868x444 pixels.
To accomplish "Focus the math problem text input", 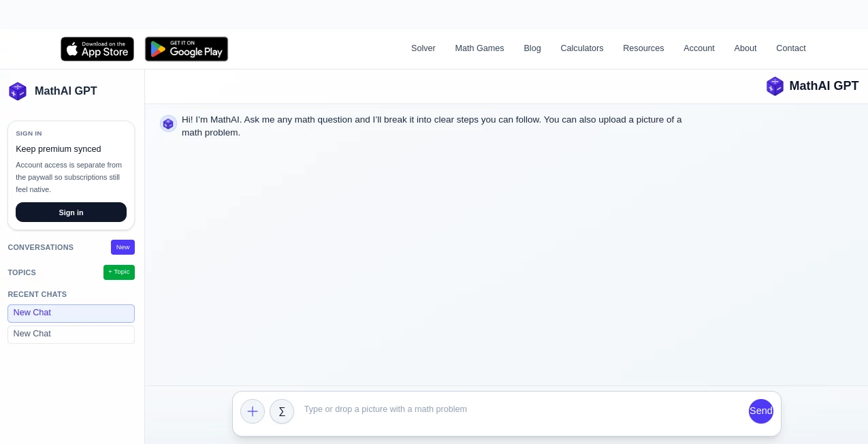I will [x=521, y=410].
